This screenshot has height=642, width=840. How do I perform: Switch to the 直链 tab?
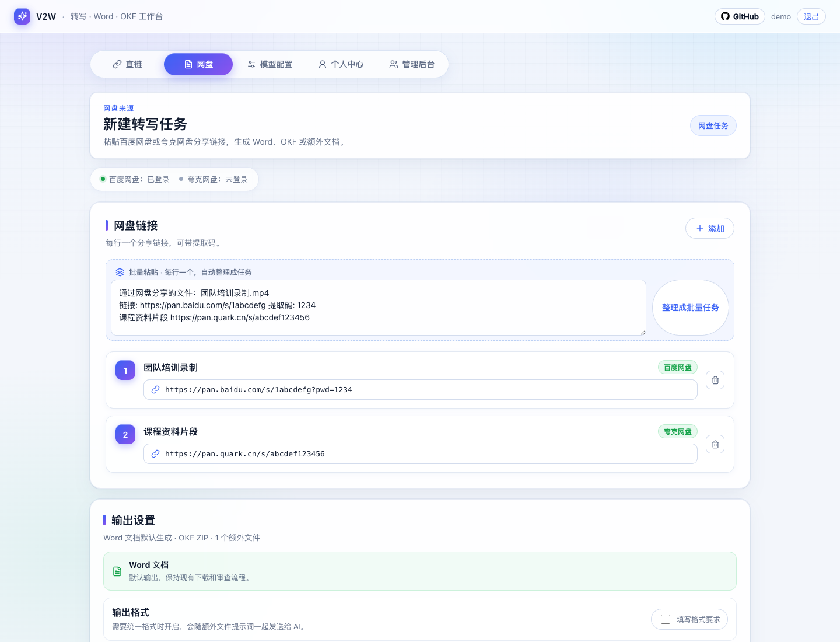click(128, 64)
